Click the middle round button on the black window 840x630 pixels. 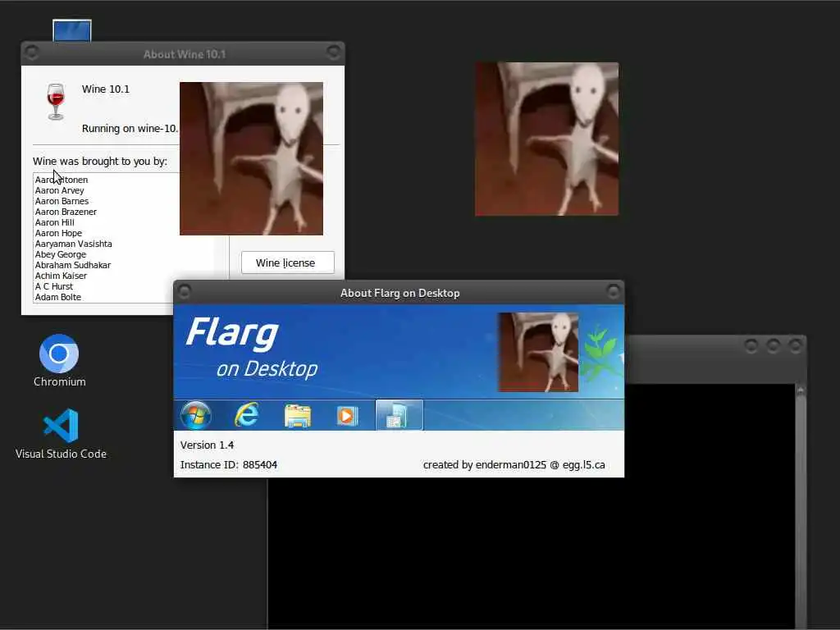pos(773,346)
